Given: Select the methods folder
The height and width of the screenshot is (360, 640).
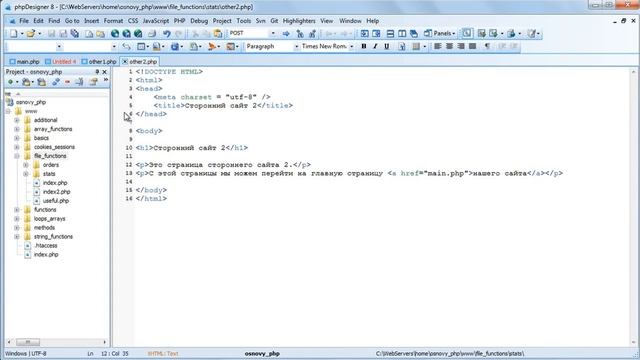Looking at the screenshot, I should click(x=44, y=228).
